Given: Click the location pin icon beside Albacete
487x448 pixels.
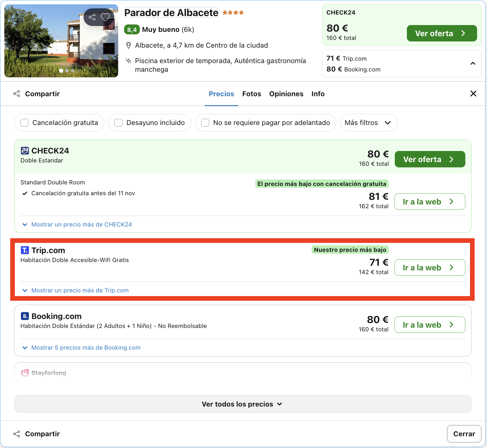Looking at the screenshot, I should tap(129, 45).
